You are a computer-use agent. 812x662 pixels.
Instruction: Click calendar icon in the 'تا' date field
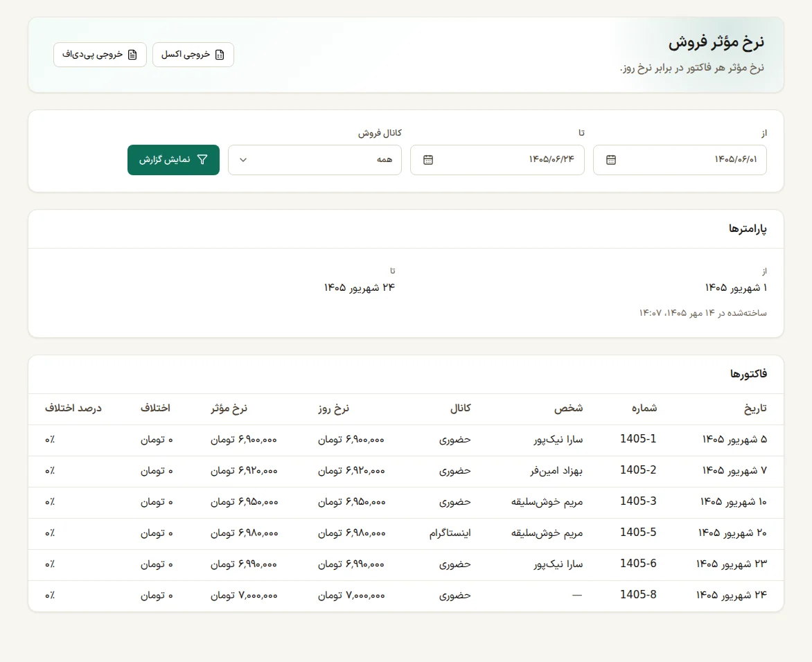point(428,160)
